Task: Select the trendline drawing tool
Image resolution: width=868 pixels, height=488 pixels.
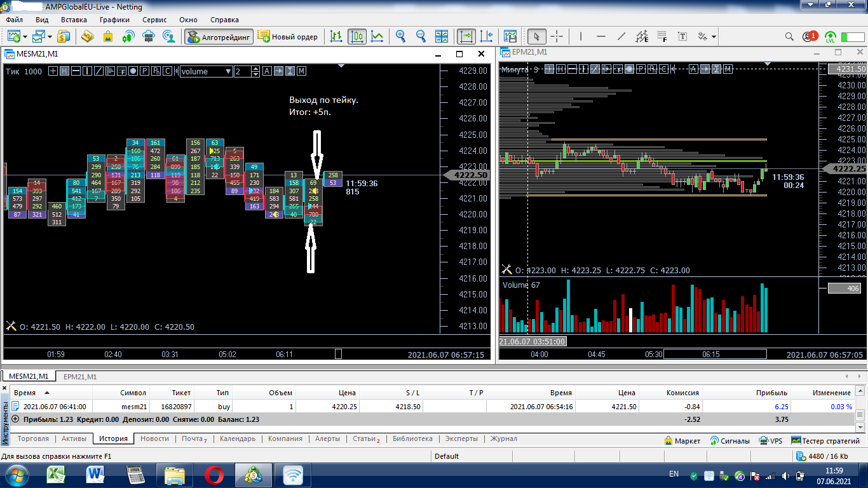Action: click(x=621, y=36)
